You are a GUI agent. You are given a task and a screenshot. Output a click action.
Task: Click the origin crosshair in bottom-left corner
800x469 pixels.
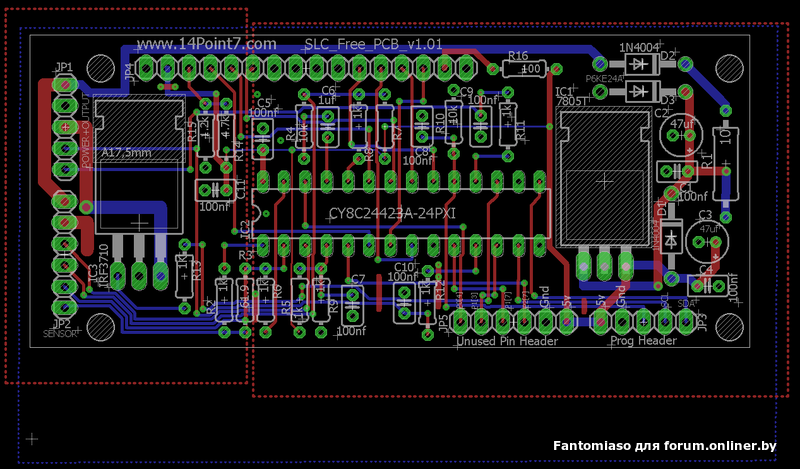pyautogui.click(x=32, y=438)
